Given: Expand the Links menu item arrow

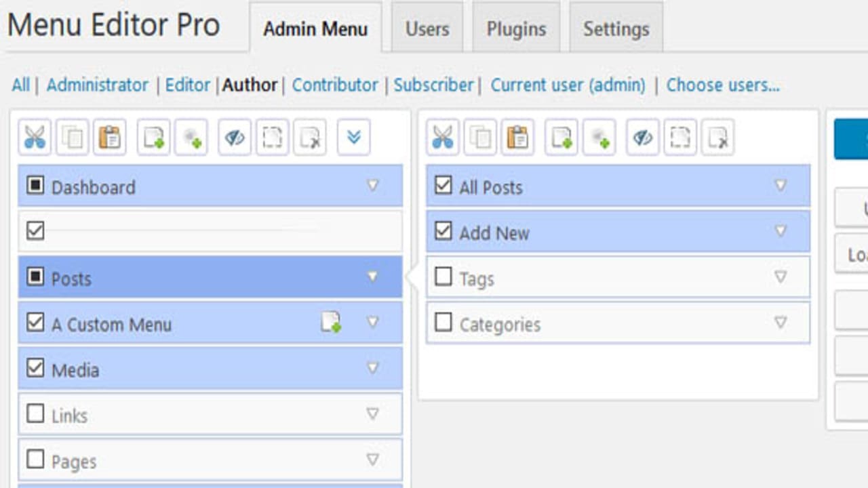Looking at the screenshot, I should (x=372, y=413).
